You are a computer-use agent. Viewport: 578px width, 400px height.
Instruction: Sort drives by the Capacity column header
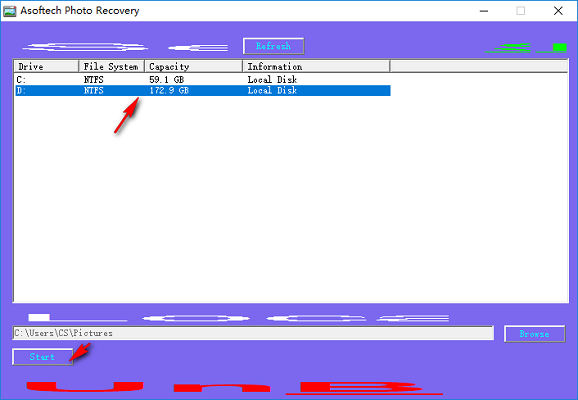click(x=194, y=66)
